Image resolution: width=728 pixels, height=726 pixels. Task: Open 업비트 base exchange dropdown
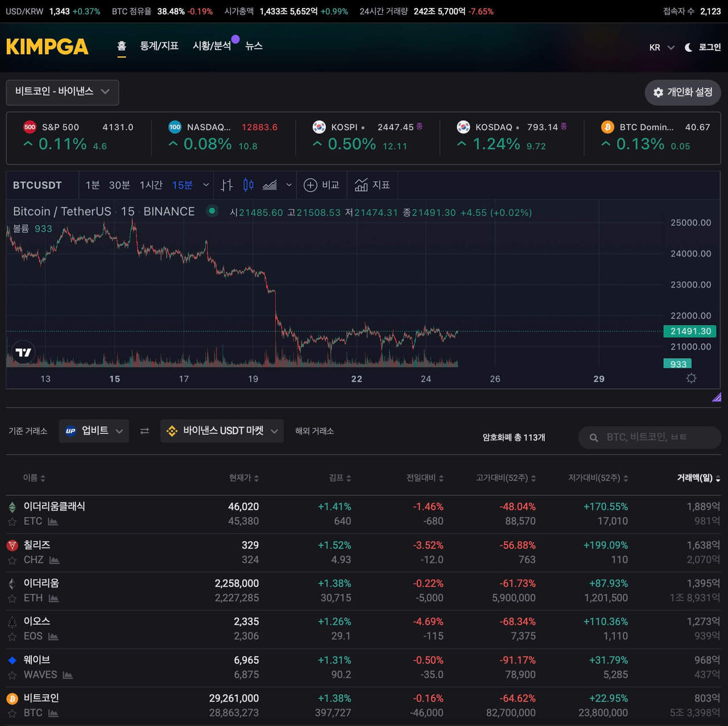click(94, 431)
